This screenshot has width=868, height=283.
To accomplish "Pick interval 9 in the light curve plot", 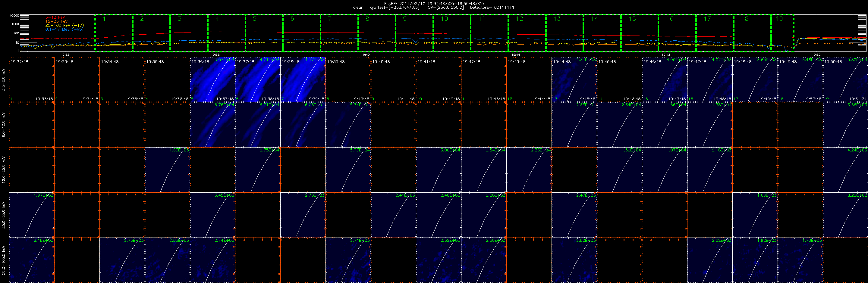I will tap(414, 33).
